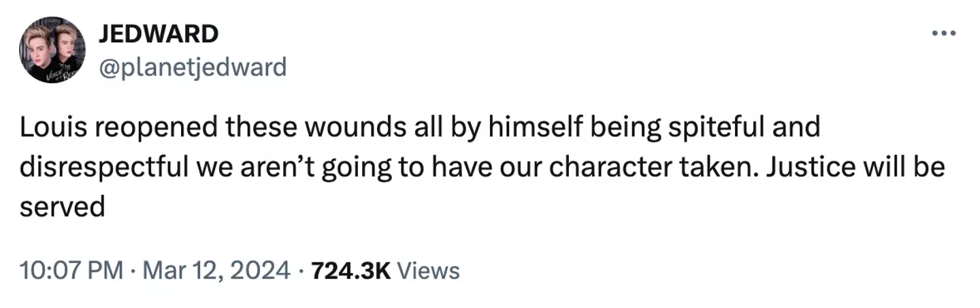Click the JEDWARD profile avatar picture
Screen dimensions: 980x308
[52, 50]
